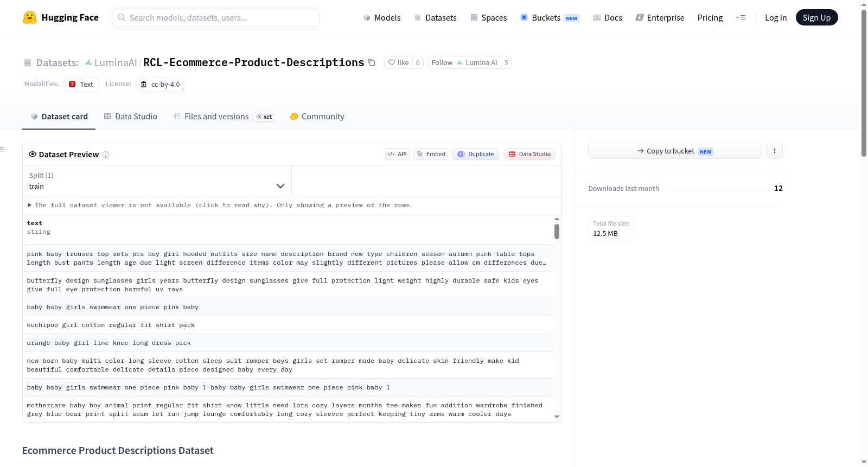Select row starting 'new born baby multi color'
The image size is (868, 467).
coord(288,365)
